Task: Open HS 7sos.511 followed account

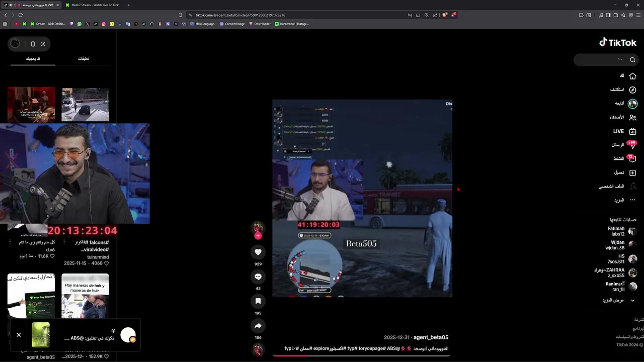Action: click(623, 259)
